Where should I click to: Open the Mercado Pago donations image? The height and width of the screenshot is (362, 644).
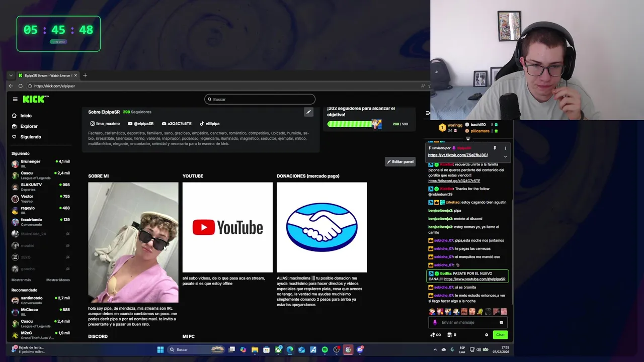pyautogui.click(x=321, y=227)
